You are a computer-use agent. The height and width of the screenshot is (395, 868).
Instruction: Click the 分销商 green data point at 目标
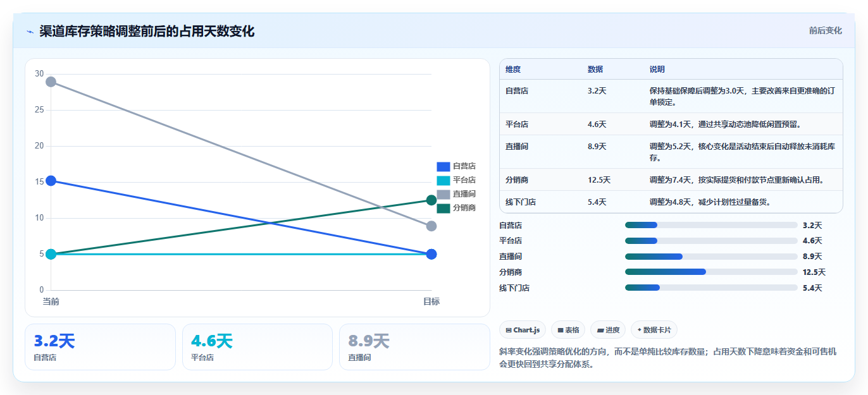click(x=431, y=200)
